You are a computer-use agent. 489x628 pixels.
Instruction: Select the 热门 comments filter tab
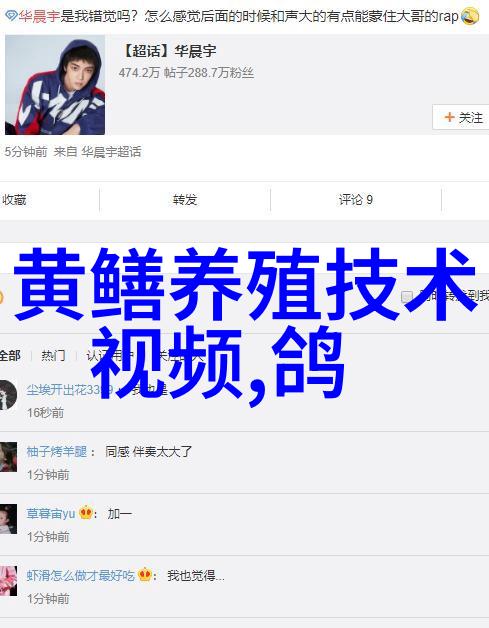pos(53,355)
